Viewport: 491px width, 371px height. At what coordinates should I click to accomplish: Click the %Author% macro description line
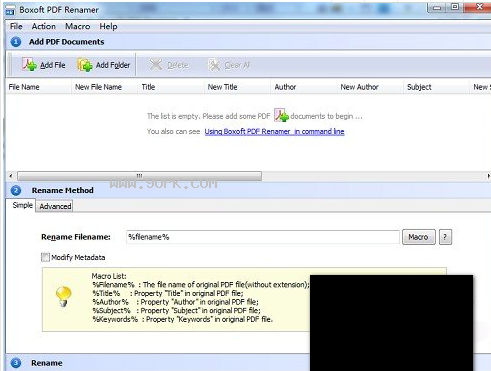point(175,302)
